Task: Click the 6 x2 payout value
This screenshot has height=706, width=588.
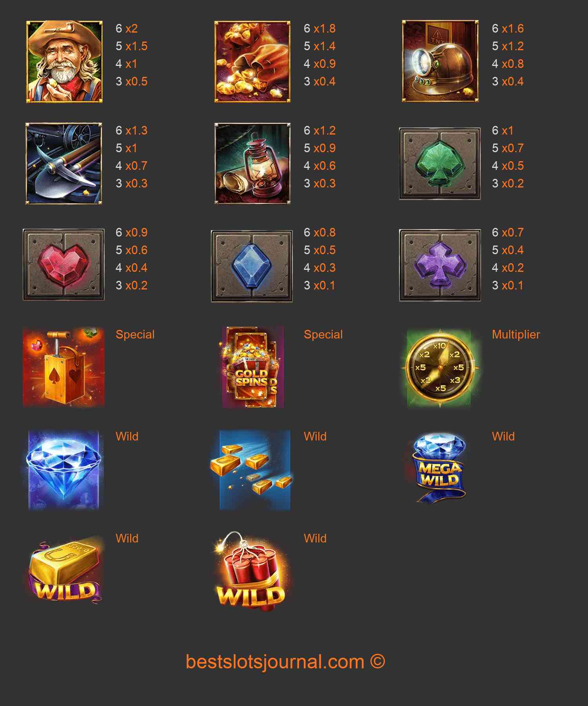Action: click(x=127, y=29)
